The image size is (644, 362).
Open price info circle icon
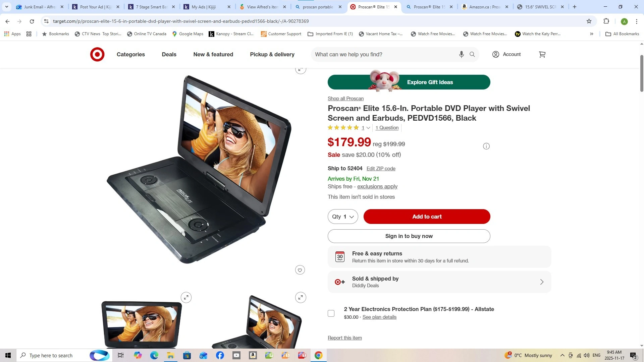click(486, 146)
